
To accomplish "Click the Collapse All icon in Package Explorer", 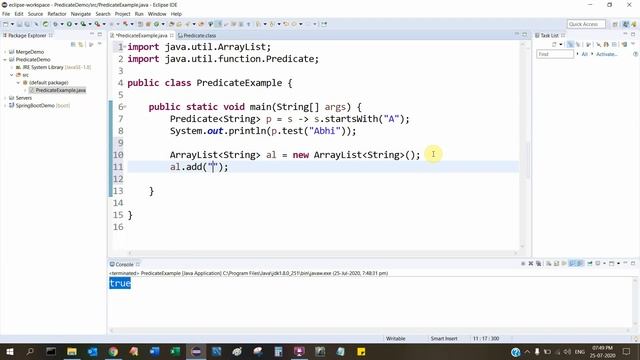I will (x=73, y=44).
